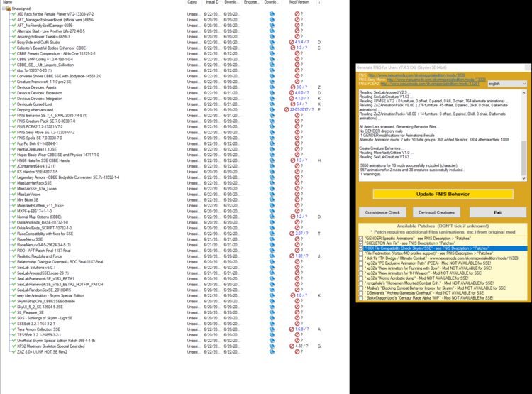Untick the GENDER Specific Animations patch
Image resolution: width=532 pixels, height=394 pixels.
(361, 239)
